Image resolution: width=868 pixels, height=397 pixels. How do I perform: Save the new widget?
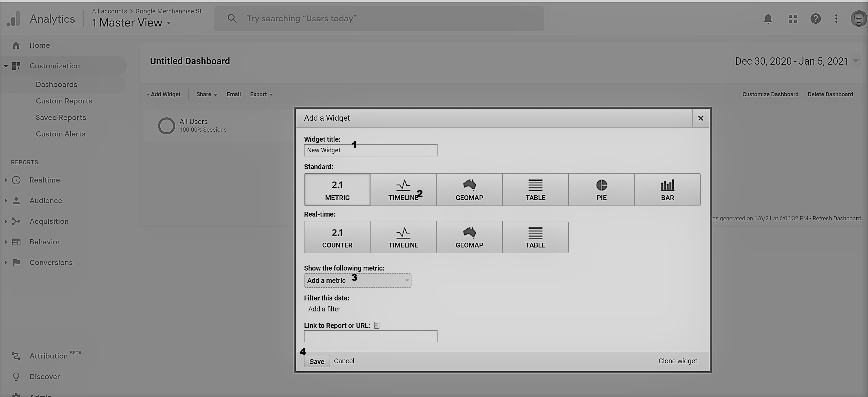click(317, 361)
